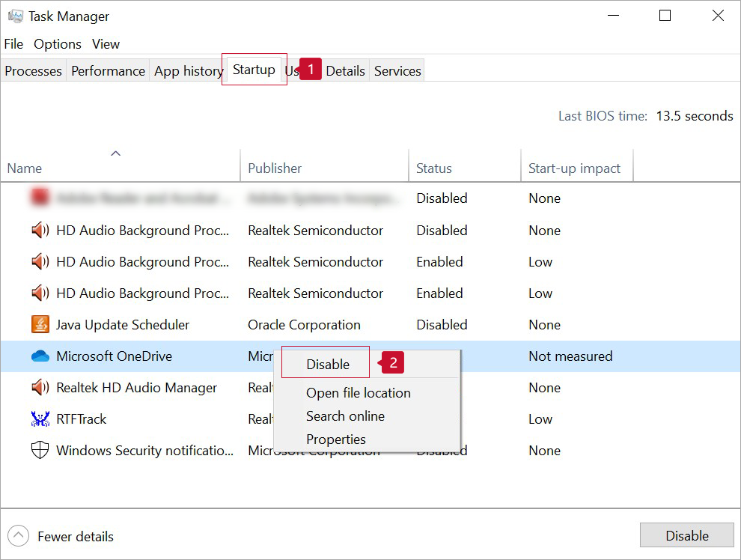Click the RTFTrack icon
The width and height of the screenshot is (741, 560).
point(40,419)
